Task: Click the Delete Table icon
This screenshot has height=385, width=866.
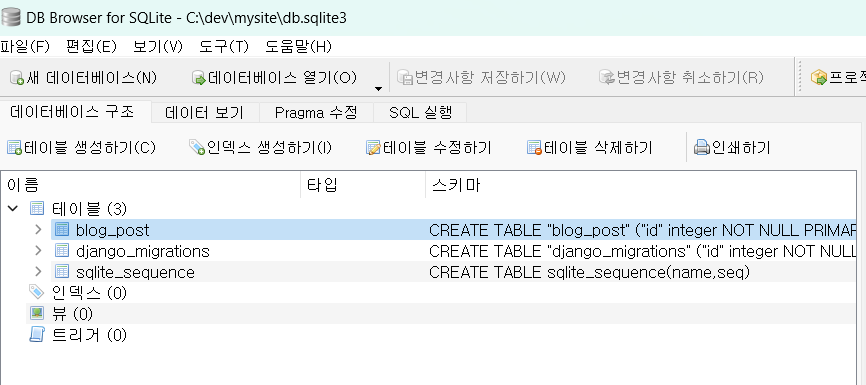Action: pos(535,147)
